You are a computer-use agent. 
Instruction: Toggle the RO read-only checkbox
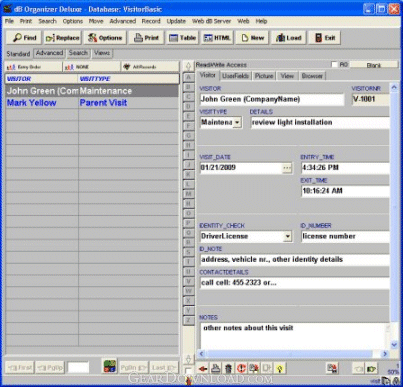coord(334,64)
